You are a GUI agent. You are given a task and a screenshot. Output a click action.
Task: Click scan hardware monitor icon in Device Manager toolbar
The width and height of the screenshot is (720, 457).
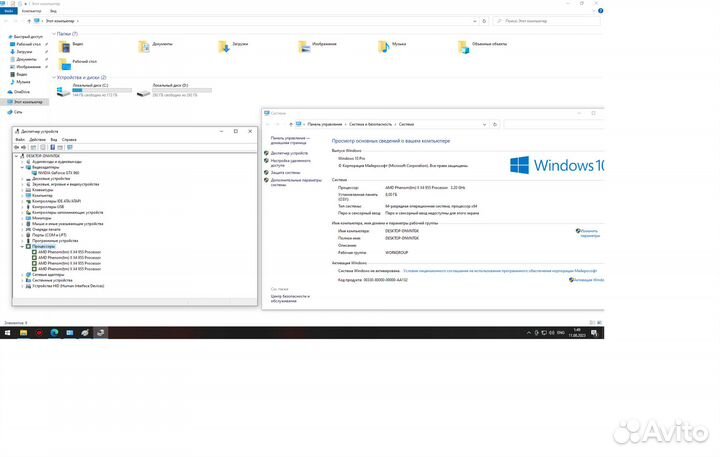[70, 147]
